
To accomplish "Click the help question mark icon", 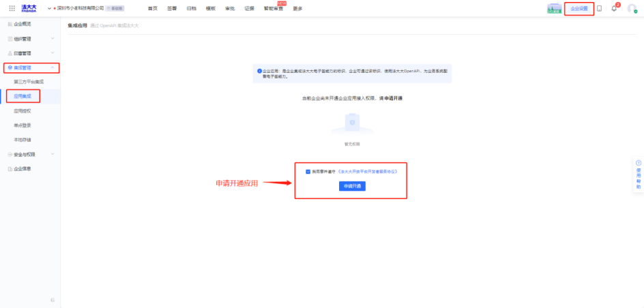I will click(x=639, y=163).
